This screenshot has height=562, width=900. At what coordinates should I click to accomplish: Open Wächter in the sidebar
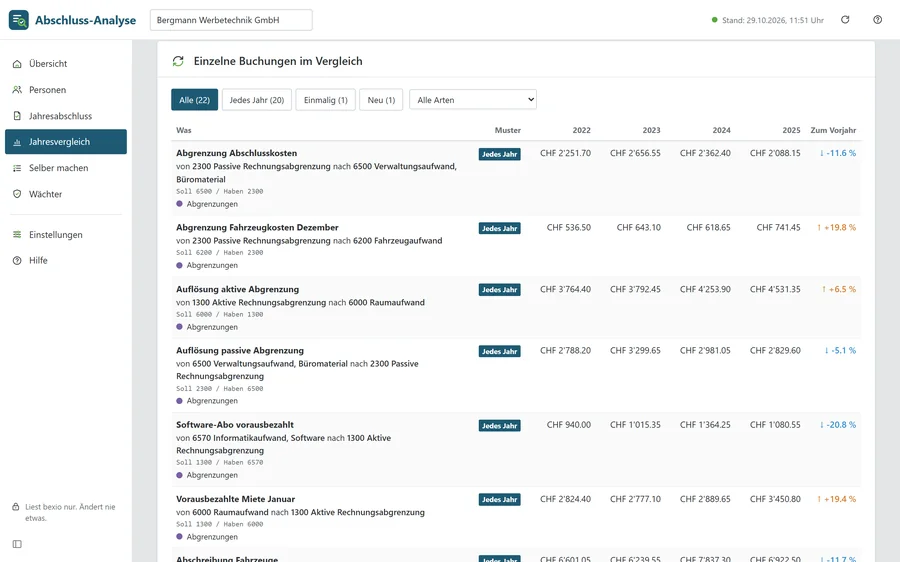[x=66, y=194]
